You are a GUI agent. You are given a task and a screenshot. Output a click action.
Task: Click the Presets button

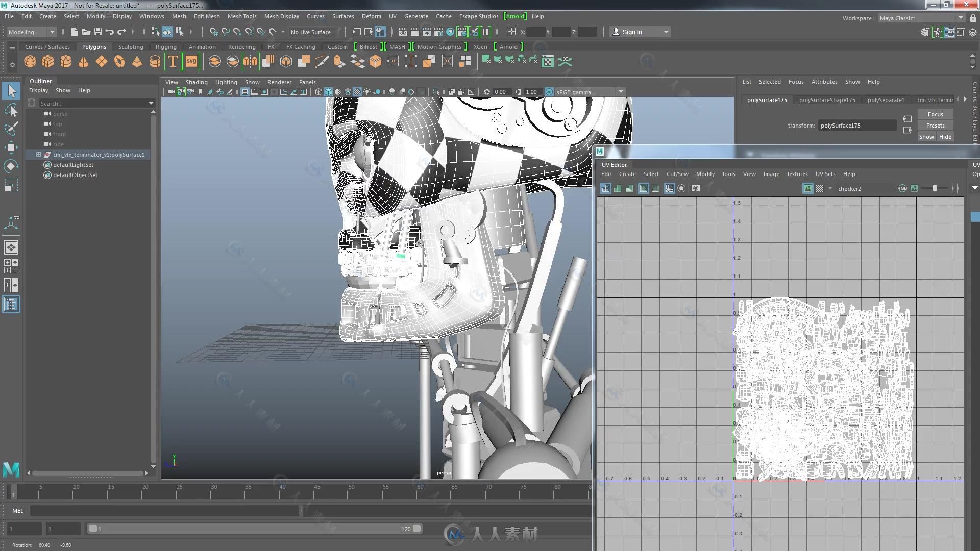935,126
